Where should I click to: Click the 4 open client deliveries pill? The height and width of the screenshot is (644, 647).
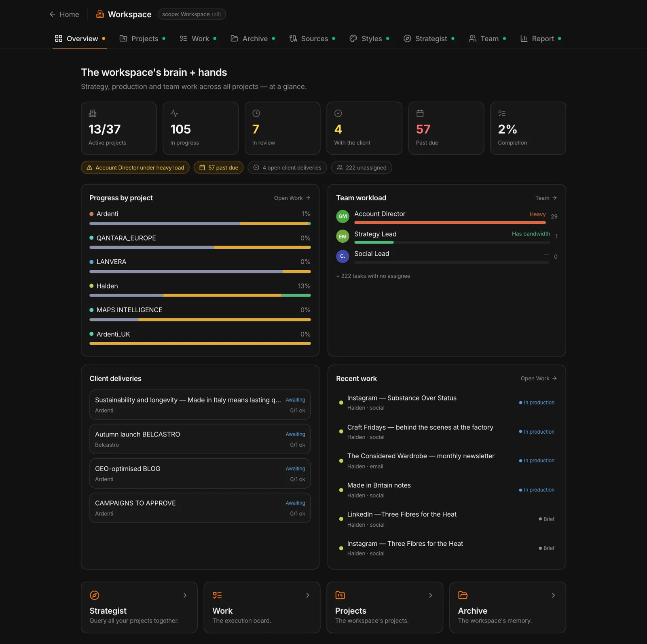287,167
